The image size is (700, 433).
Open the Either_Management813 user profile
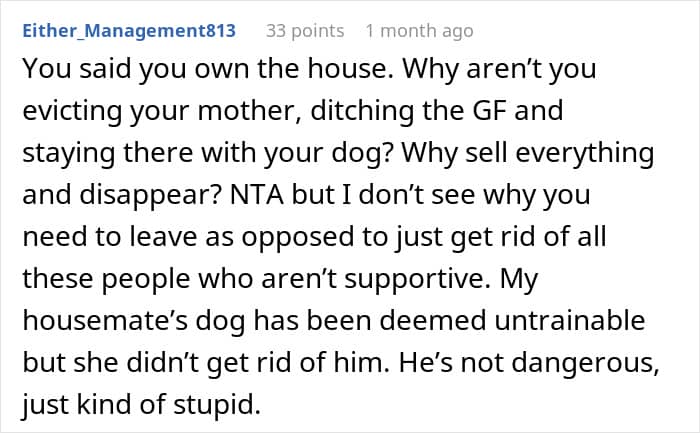pos(128,31)
